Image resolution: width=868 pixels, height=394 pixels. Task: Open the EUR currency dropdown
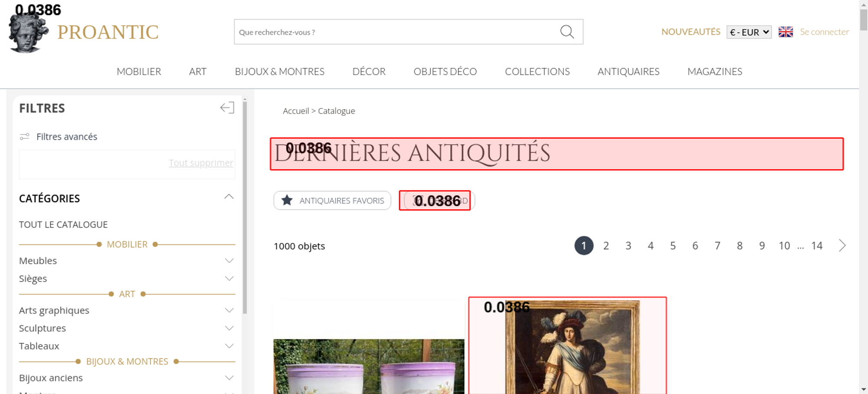[x=749, y=32]
